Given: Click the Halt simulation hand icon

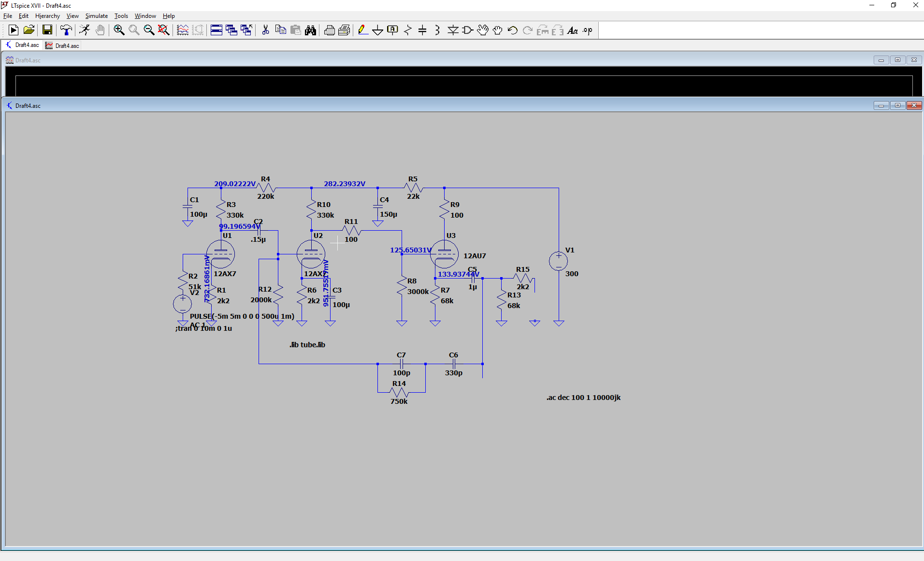Looking at the screenshot, I should (x=100, y=30).
